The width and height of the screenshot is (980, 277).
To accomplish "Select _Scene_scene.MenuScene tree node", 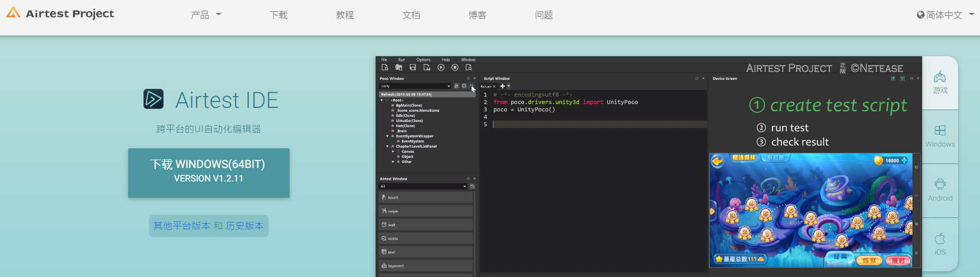I will tap(418, 110).
